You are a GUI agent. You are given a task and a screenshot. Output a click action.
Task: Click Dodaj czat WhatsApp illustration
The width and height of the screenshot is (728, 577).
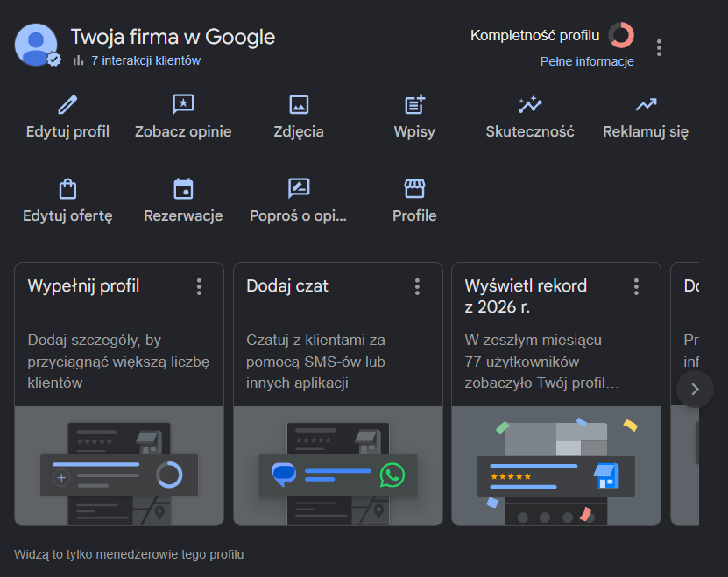tap(338, 466)
